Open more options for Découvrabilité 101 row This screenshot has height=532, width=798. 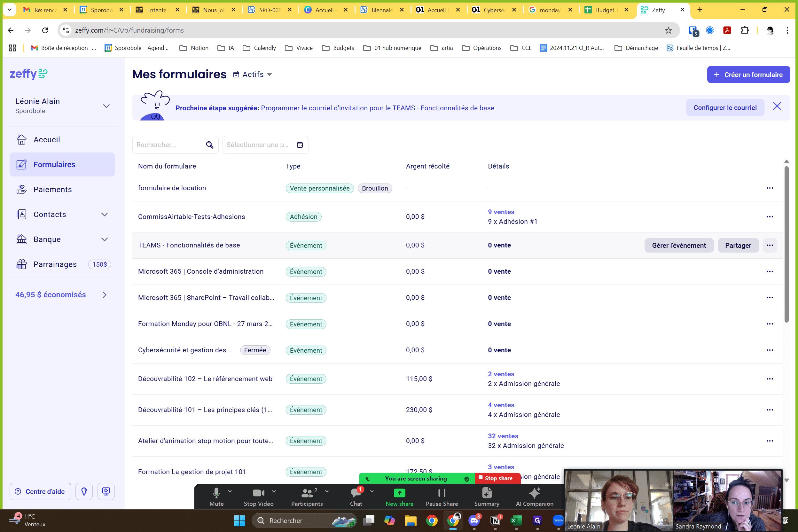pyautogui.click(x=770, y=410)
